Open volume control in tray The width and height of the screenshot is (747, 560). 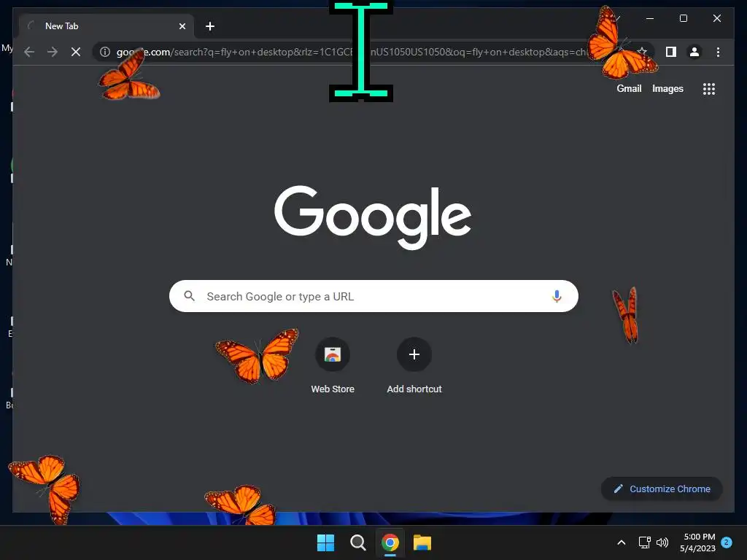662,542
